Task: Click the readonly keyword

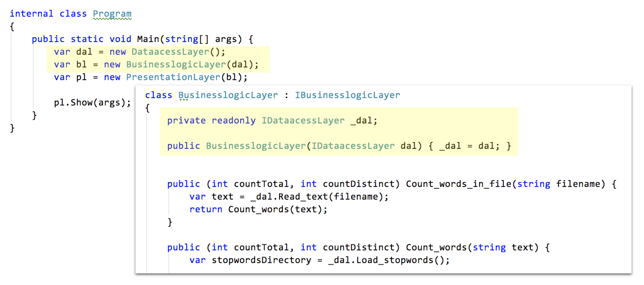Action: click(x=233, y=121)
